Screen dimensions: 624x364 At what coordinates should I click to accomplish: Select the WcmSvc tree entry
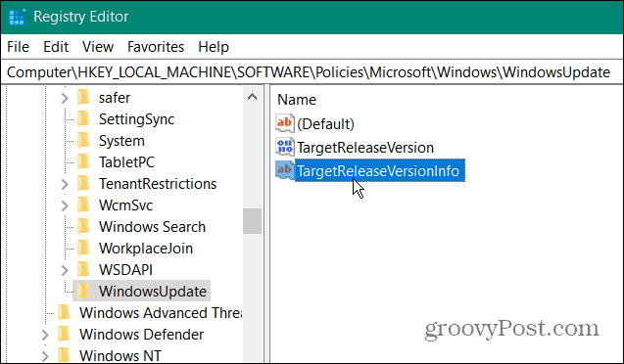[125, 205]
